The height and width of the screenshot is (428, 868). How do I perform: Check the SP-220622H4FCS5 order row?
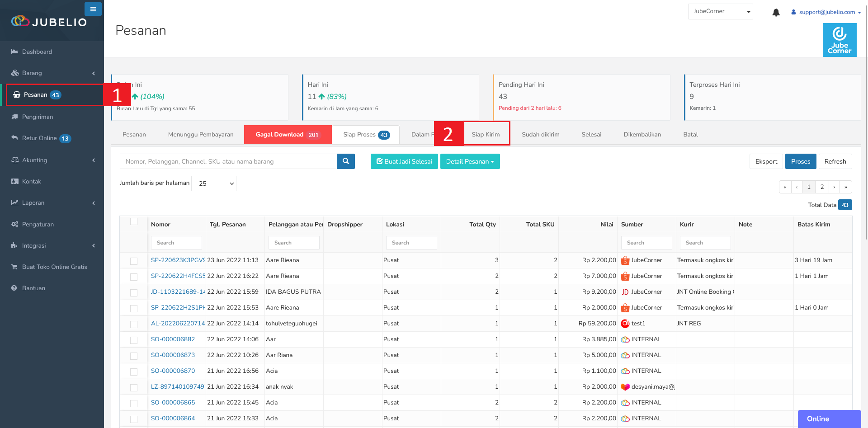pyautogui.click(x=134, y=277)
